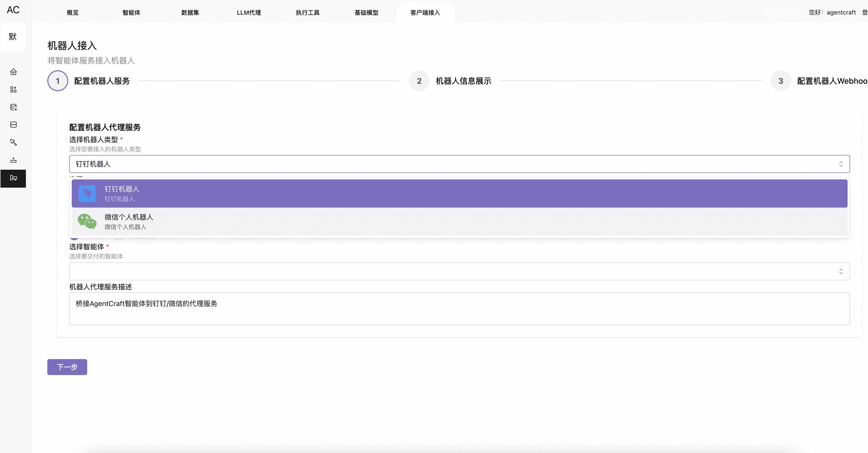Click the 下一步 button
This screenshot has height=453, width=868.
pyautogui.click(x=67, y=367)
